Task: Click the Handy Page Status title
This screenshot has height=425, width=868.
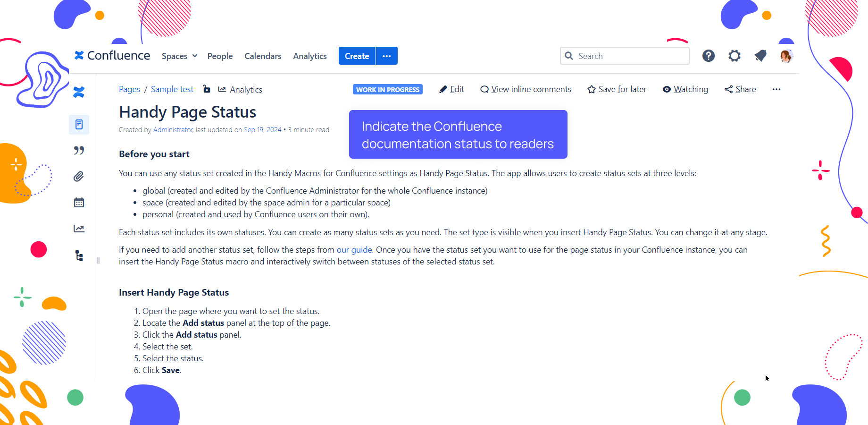Action: click(x=188, y=112)
